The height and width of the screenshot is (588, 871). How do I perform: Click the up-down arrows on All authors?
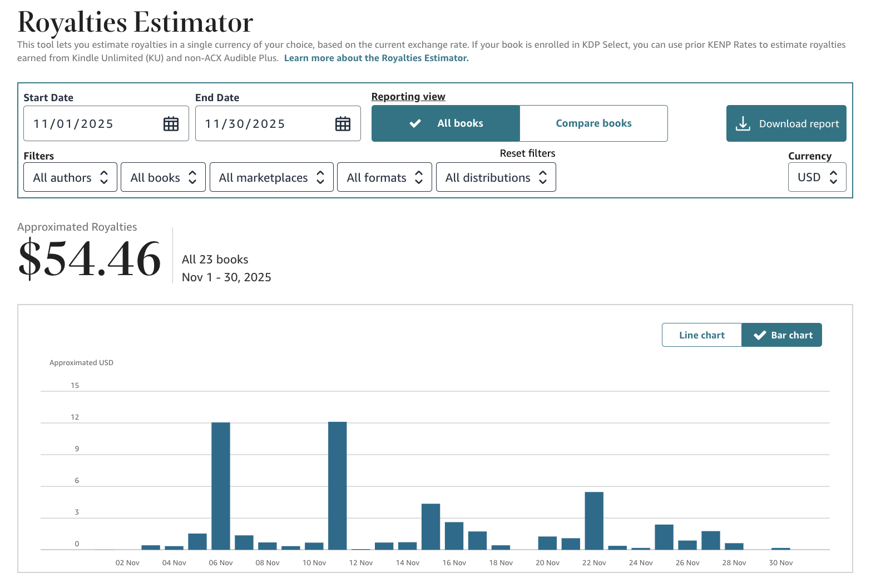coord(104,177)
